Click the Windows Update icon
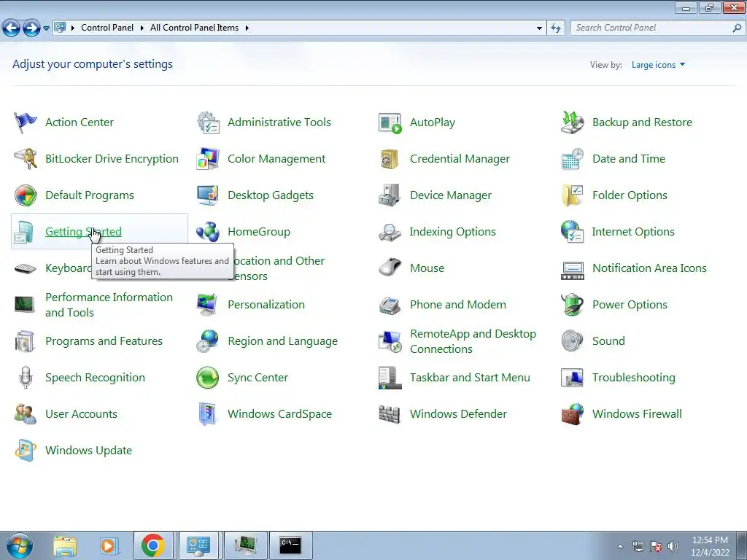The height and width of the screenshot is (560, 747). click(x=26, y=451)
